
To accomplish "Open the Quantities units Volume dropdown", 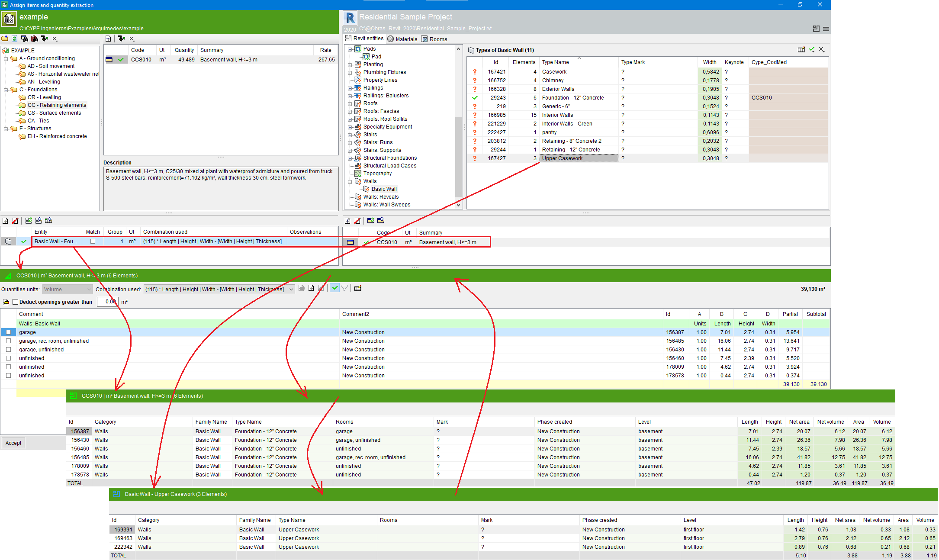I will pos(68,290).
